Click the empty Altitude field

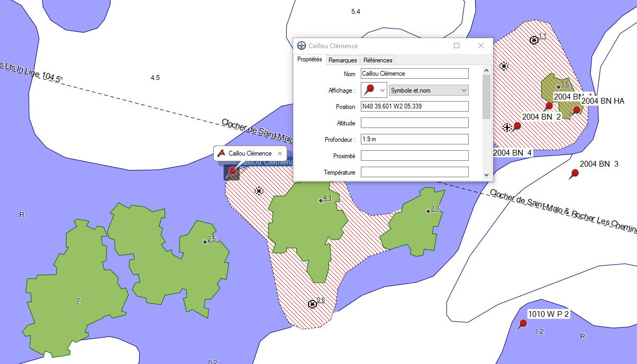(x=414, y=123)
